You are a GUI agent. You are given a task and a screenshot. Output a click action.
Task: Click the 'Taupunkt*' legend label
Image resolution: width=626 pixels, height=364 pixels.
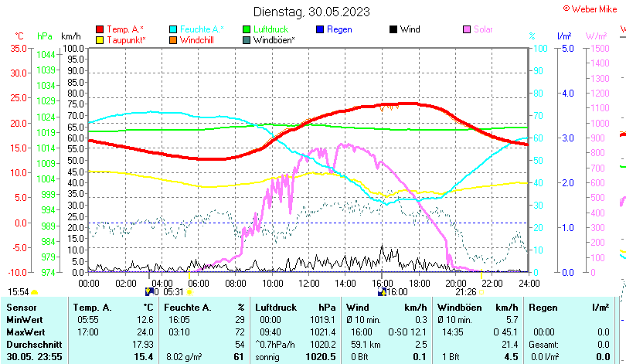point(126,40)
